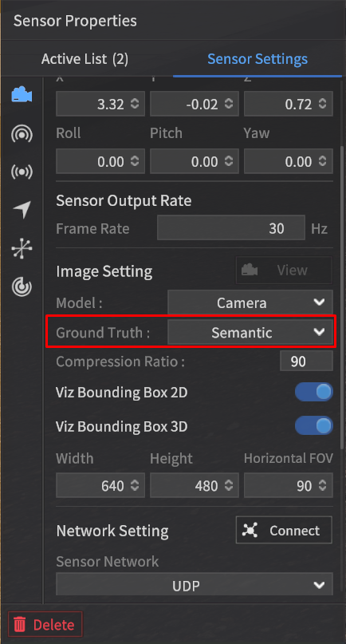This screenshot has height=644, width=346.
Task: Switch to the Active List (2) tab
Action: [x=85, y=59]
